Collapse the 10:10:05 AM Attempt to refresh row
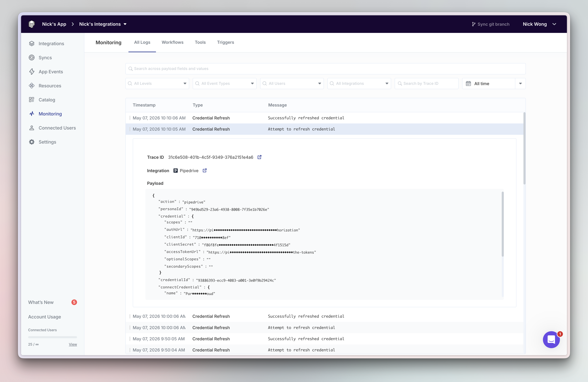The width and height of the screenshot is (588, 382). point(324,129)
